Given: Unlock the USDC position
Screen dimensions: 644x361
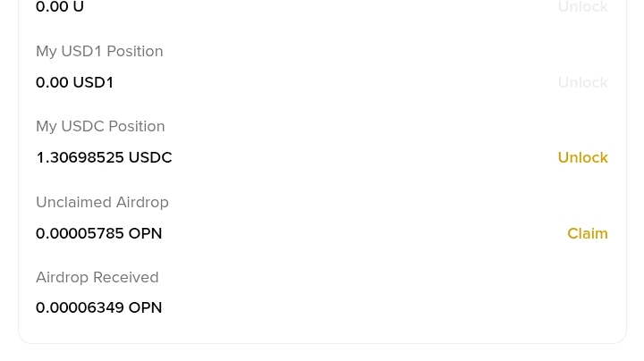Looking at the screenshot, I should 582,157.
